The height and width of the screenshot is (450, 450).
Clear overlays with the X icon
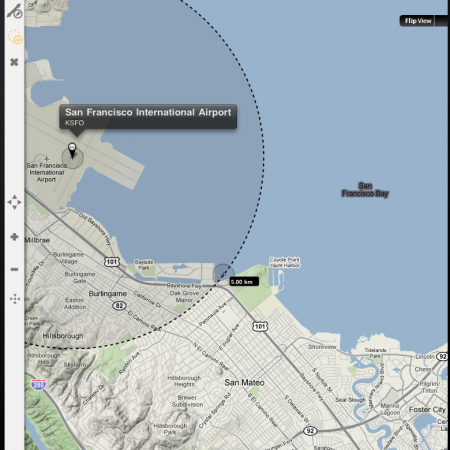(x=14, y=62)
